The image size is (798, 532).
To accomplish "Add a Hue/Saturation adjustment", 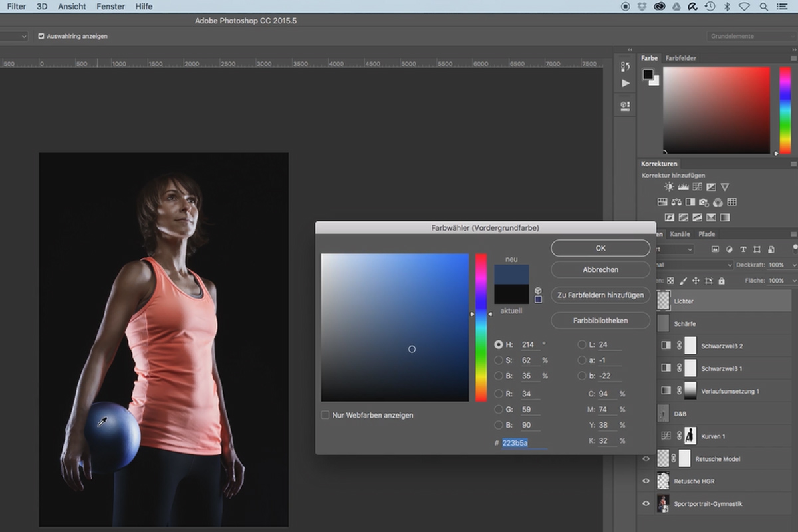I will (662, 202).
